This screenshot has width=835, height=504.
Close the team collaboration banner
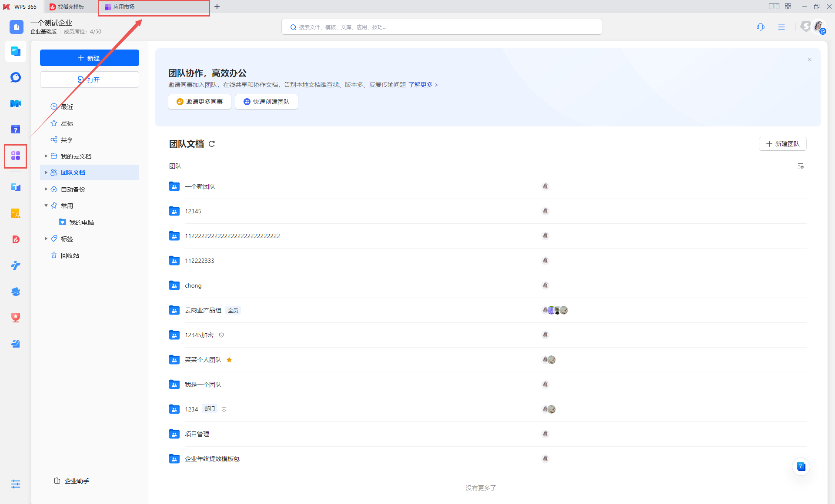[x=809, y=60]
